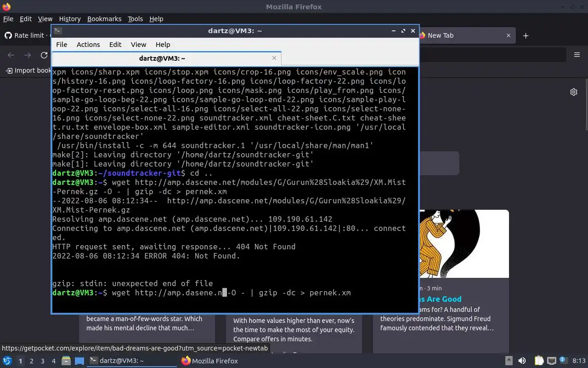Click the 8:13 taskbar clock
Image resolution: width=588 pixels, height=368 pixels.
(x=579, y=361)
